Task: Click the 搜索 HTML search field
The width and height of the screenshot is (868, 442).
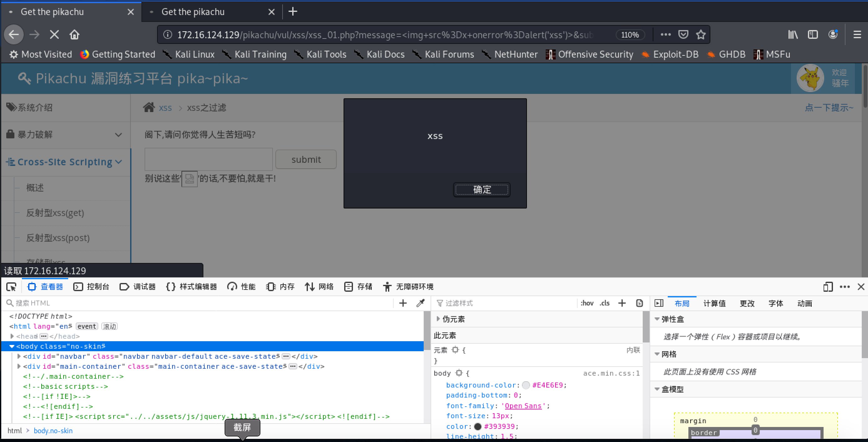Action: pos(202,303)
